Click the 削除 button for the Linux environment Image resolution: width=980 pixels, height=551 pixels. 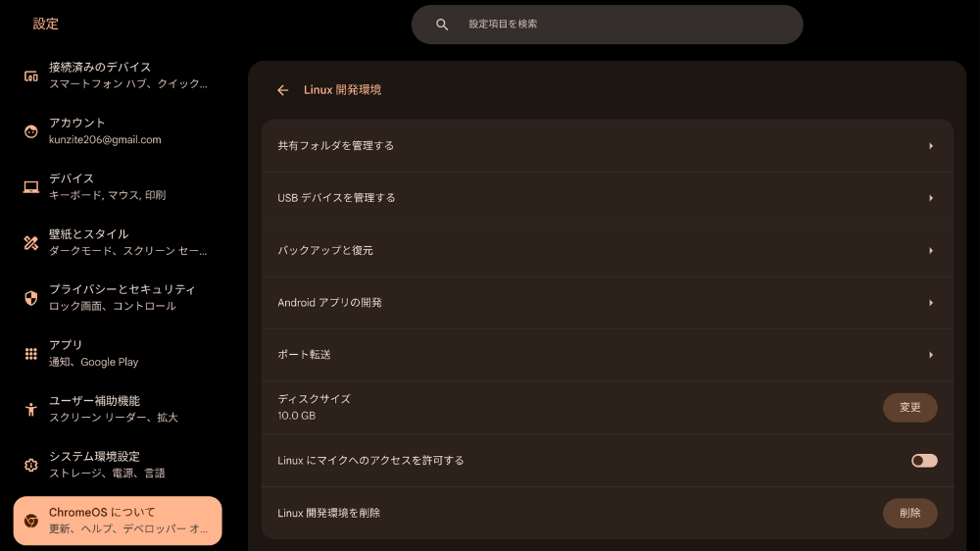coord(910,513)
